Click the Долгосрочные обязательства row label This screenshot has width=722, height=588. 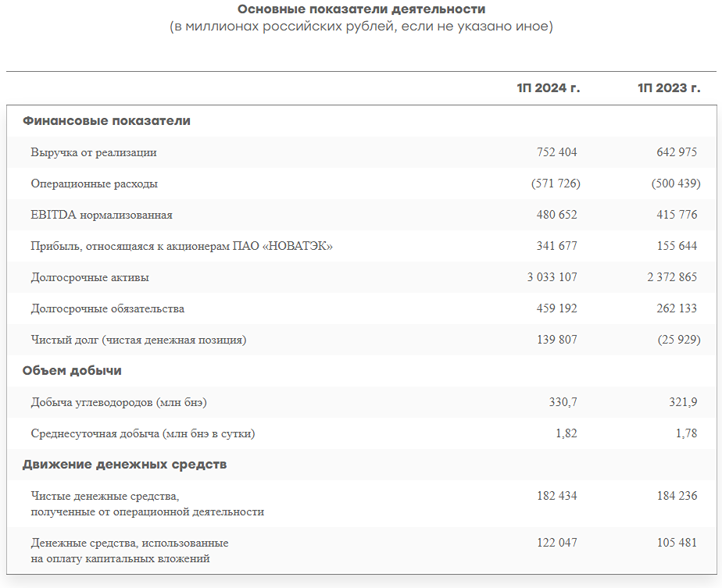108,308
